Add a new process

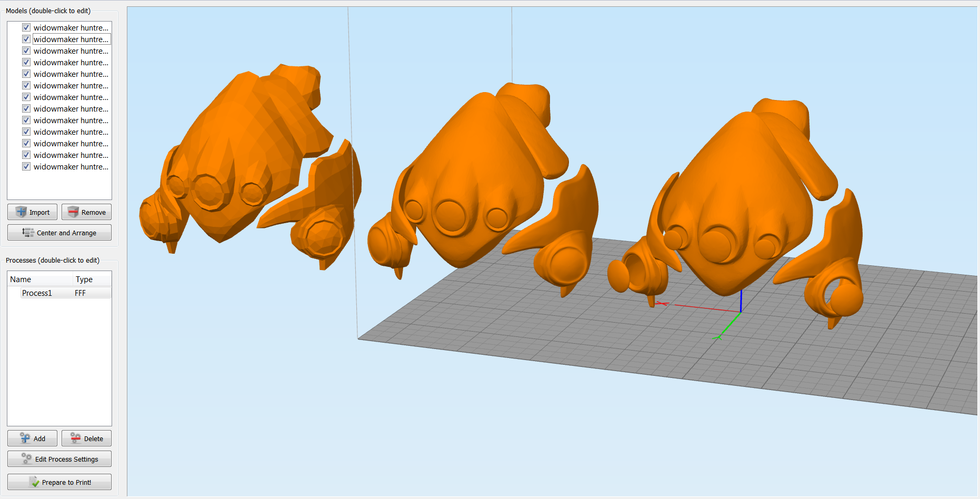click(x=32, y=438)
